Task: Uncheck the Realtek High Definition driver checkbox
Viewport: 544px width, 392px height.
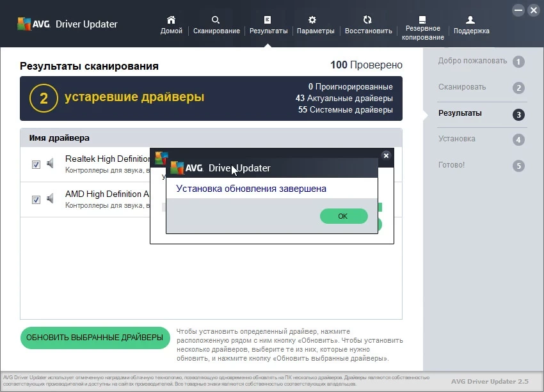Action: pos(36,164)
